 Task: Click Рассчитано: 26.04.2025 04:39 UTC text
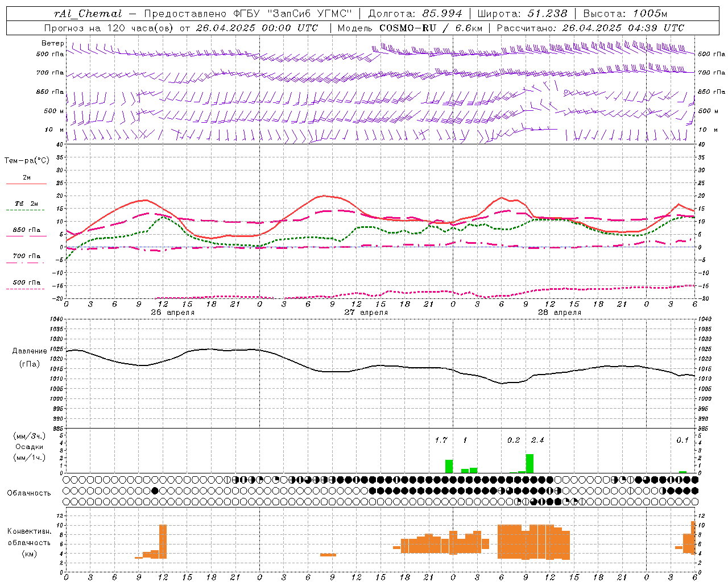tap(590, 28)
